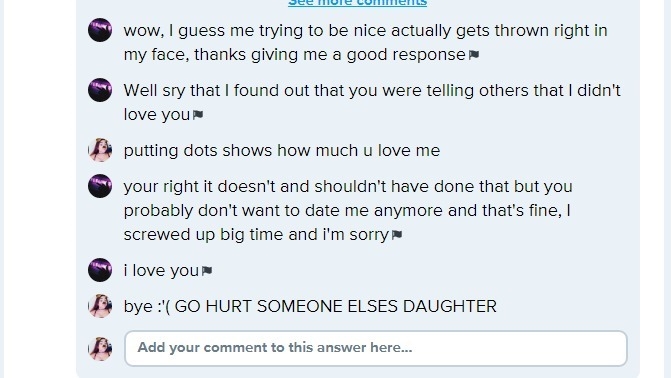Select the 'Well sry that I found out' comment text
Screen dimensions: 671x378
372,102
